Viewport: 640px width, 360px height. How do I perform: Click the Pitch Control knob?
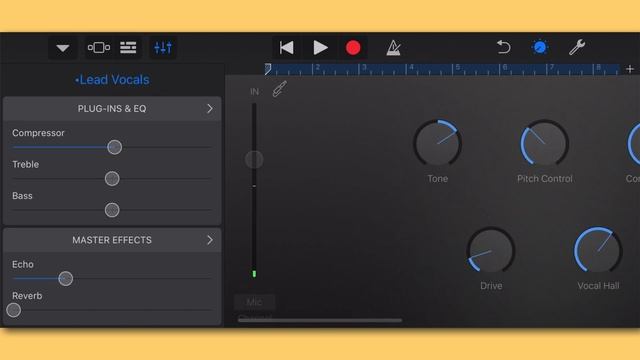click(x=544, y=143)
